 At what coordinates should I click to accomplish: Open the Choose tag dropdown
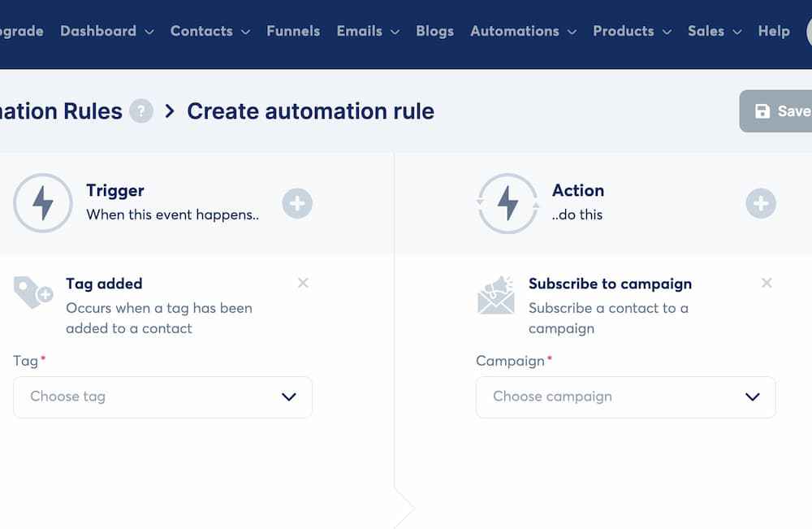click(162, 397)
